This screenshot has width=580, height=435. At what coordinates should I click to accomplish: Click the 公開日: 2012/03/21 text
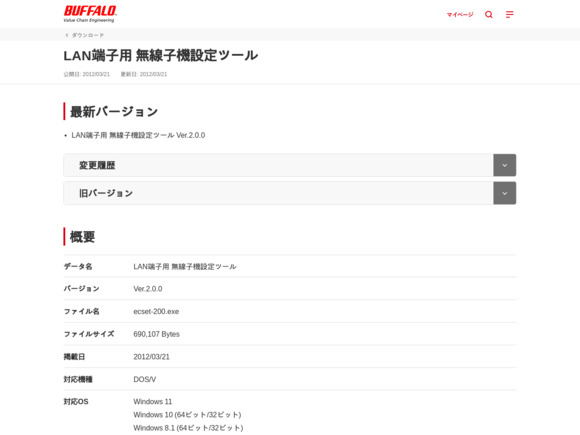click(87, 74)
